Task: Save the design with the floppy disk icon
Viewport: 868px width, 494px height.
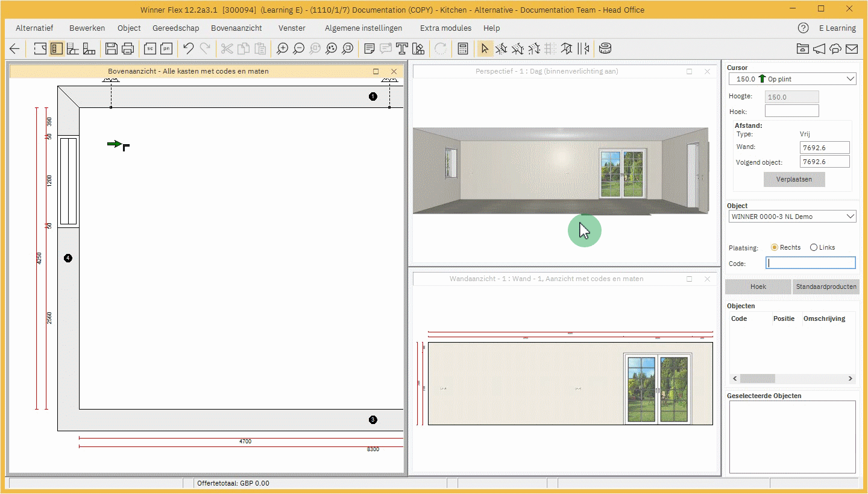Action: [111, 49]
